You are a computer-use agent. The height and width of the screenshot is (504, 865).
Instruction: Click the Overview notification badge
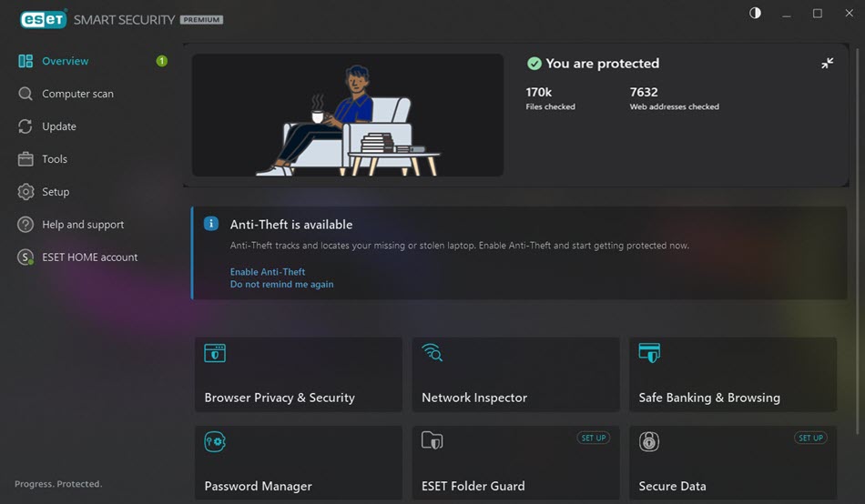click(162, 61)
